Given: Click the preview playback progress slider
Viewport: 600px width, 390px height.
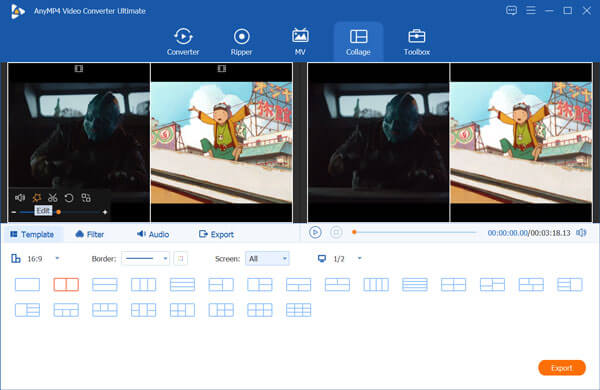Looking at the screenshot, I should 414,232.
